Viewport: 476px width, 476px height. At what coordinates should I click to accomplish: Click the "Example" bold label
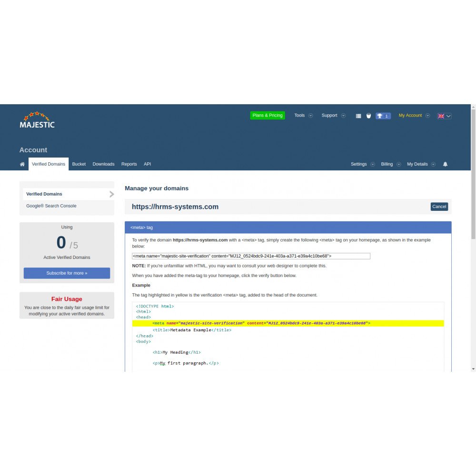pos(141,285)
